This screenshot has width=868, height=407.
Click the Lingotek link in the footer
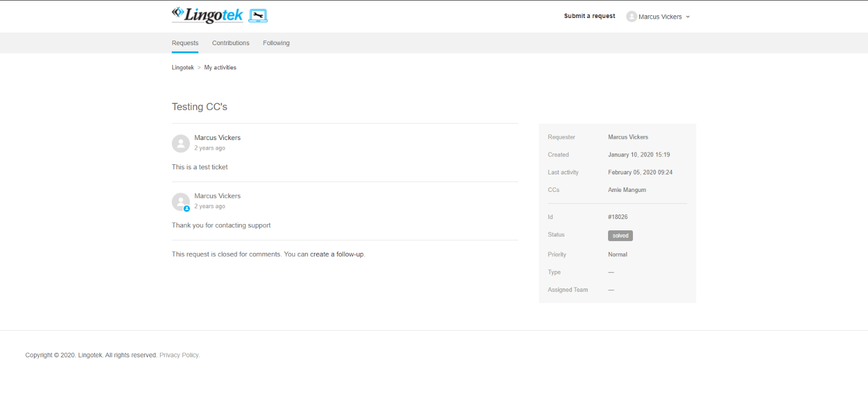pyautogui.click(x=90, y=355)
